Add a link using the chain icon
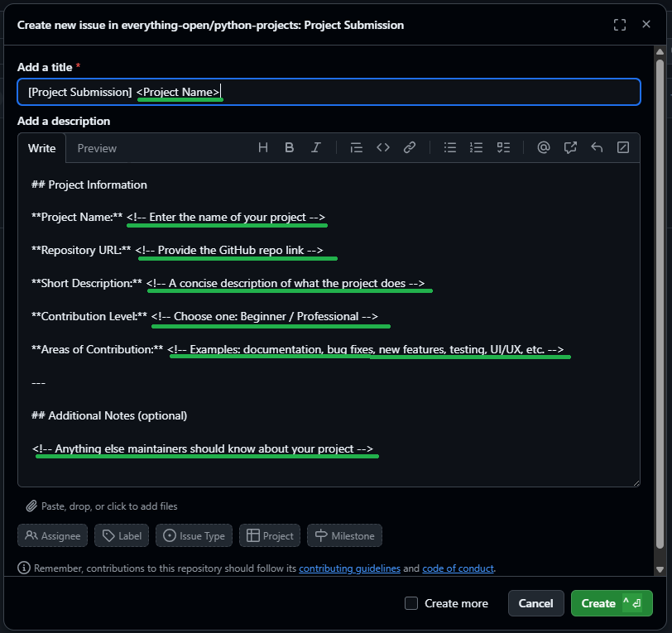The width and height of the screenshot is (672, 633). pos(410,148)
